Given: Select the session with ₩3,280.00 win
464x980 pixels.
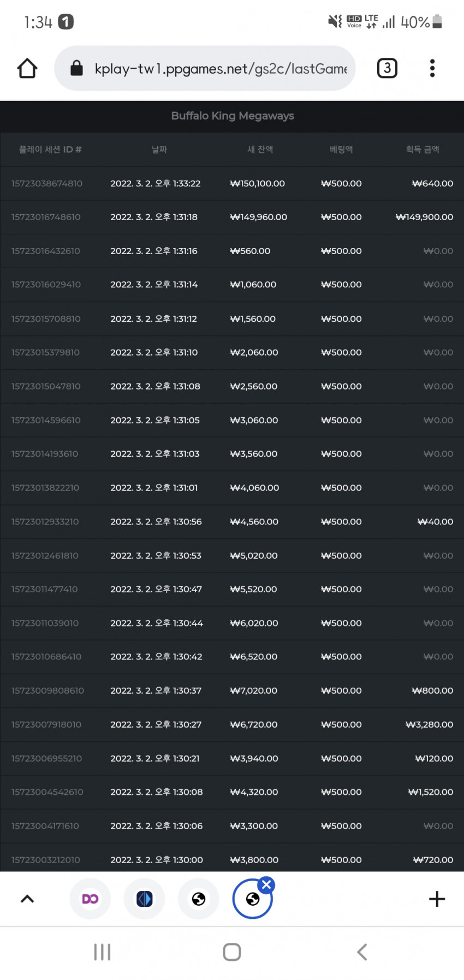Looking at the screenshot, I should [x=232, y=724].
